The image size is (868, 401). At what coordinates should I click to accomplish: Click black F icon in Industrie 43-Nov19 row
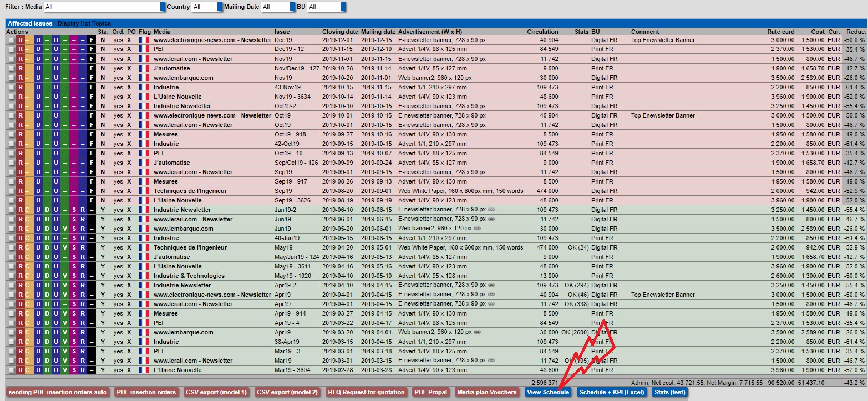(92, 88)
